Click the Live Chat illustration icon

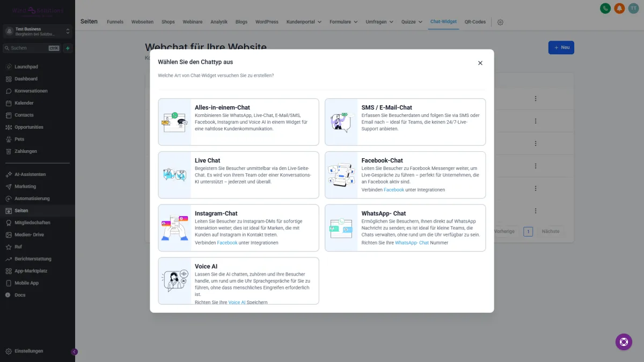point(175,175)
